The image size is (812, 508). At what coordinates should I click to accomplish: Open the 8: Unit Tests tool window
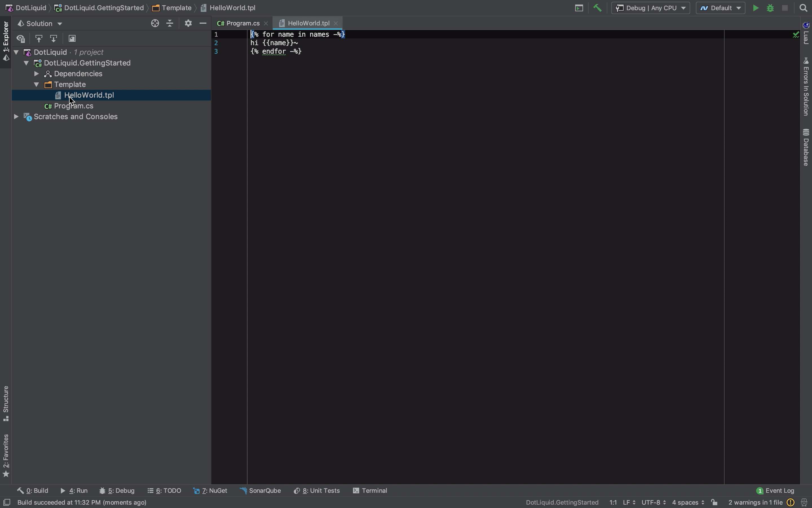tap(317, 491)
